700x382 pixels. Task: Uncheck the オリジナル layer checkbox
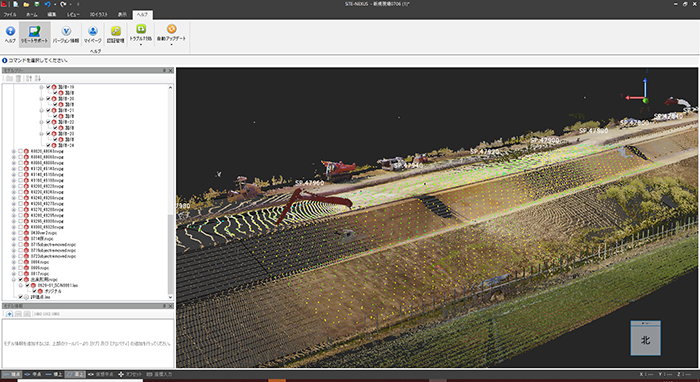pyautogui.click(x=34, y=291)
